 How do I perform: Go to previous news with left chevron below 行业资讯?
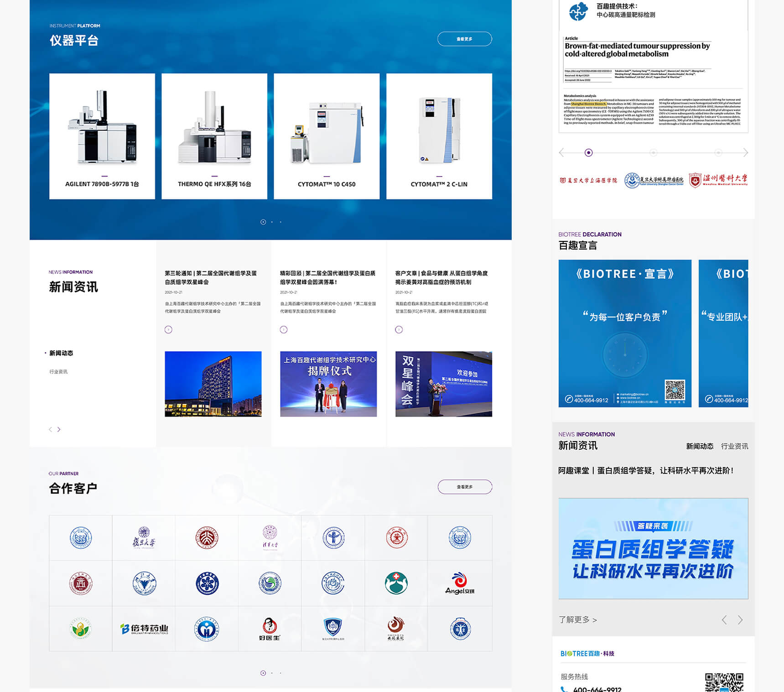50,429
